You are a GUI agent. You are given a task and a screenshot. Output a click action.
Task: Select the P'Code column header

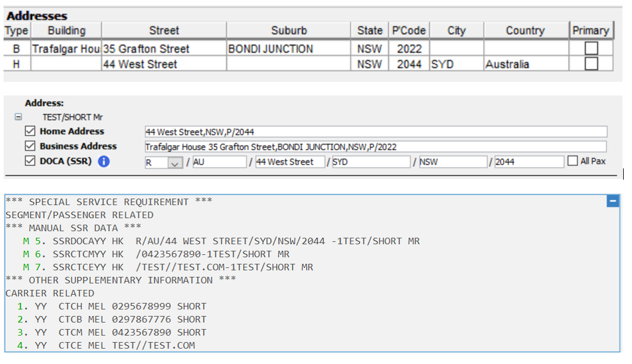coord(409,31)
